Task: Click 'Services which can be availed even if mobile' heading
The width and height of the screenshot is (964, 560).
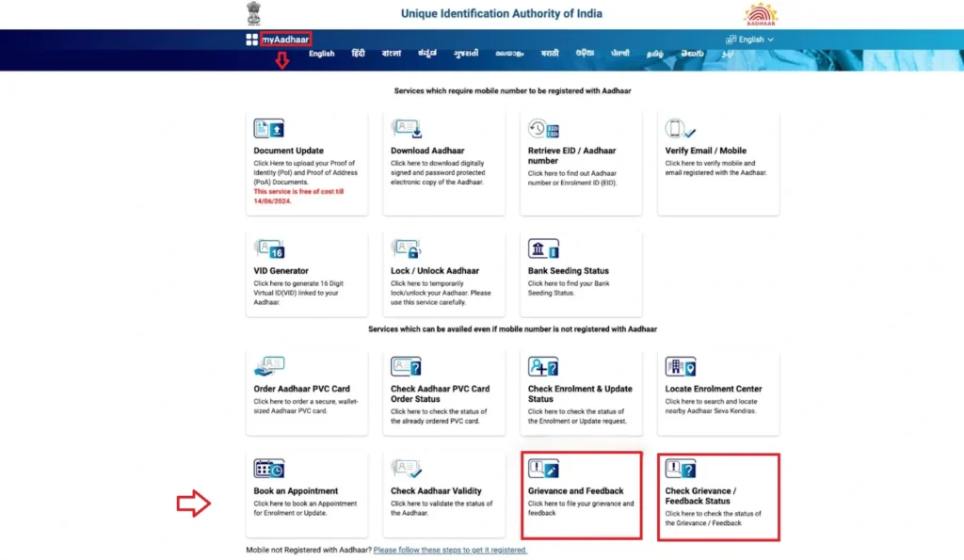Action: [512, 328]
